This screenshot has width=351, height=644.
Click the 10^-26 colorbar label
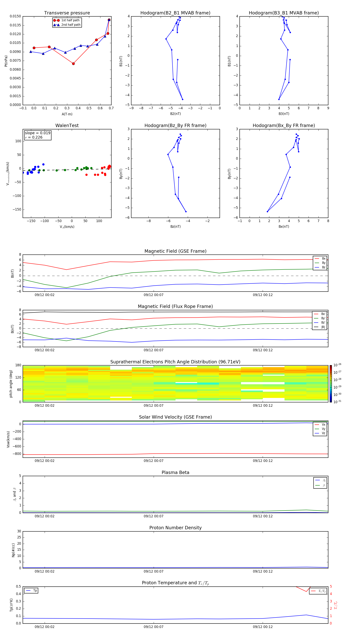pos(337,365)
